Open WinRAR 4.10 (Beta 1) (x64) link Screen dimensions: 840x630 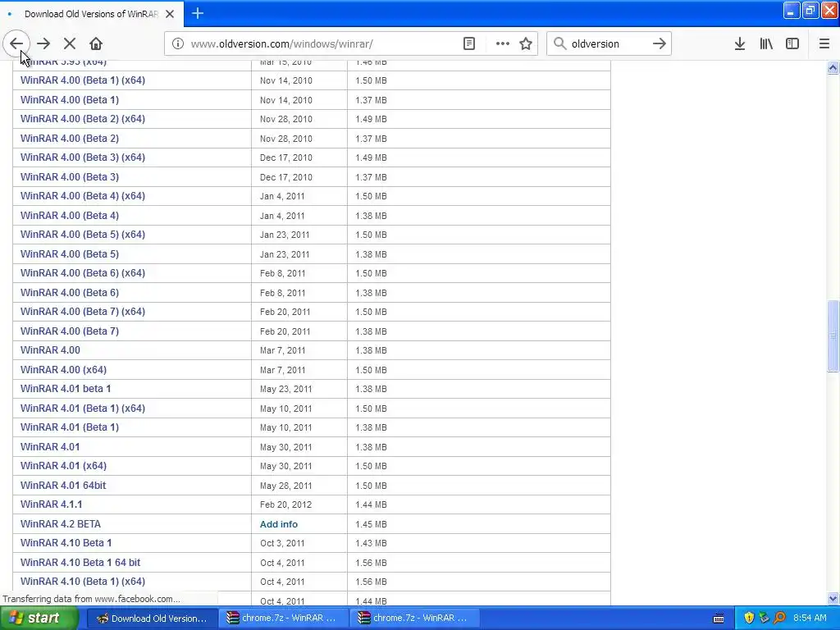(x=83, y=582)
